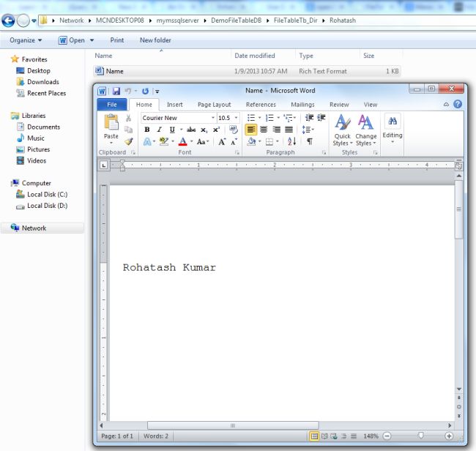Toggle Bold formatting
The image size is (476, 451).
[x=147, y=130]
